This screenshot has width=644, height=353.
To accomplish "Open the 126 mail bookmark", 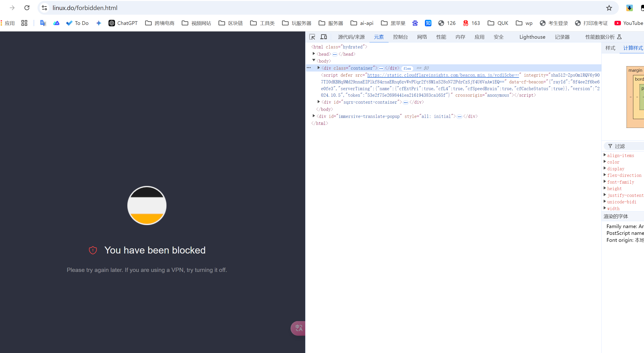I will click(447, 23).
